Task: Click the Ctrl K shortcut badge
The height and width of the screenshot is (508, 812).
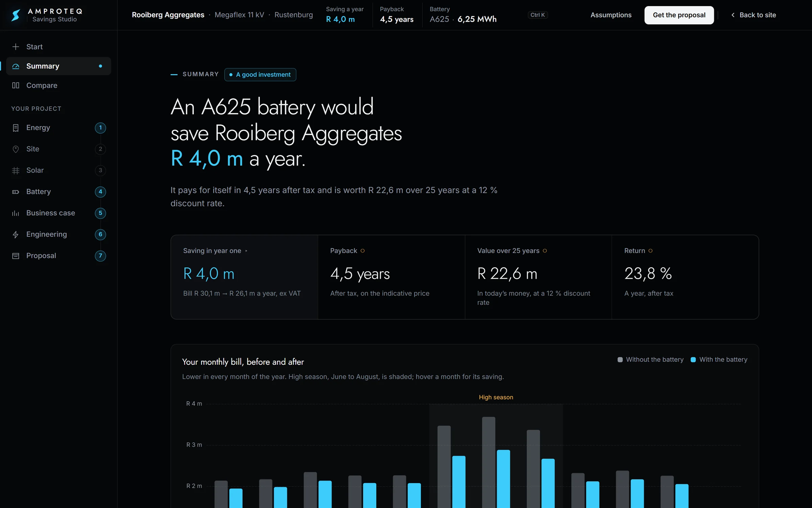Action: click(537, 15)
